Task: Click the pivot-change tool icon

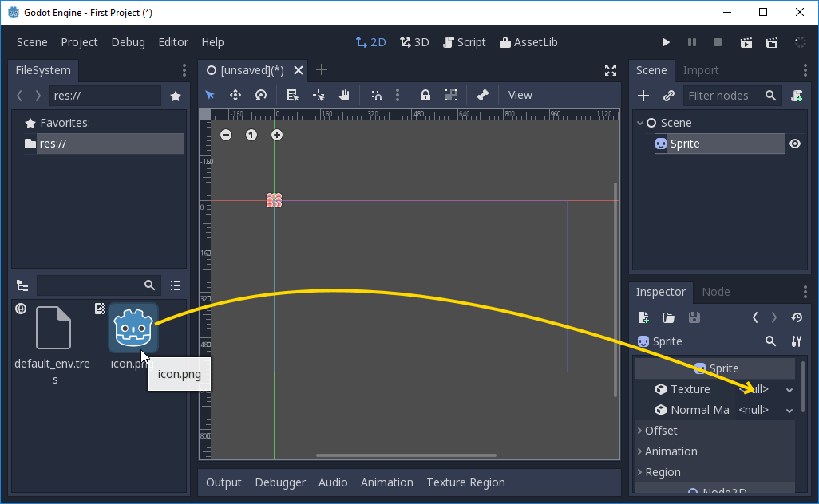Action: 318,95
